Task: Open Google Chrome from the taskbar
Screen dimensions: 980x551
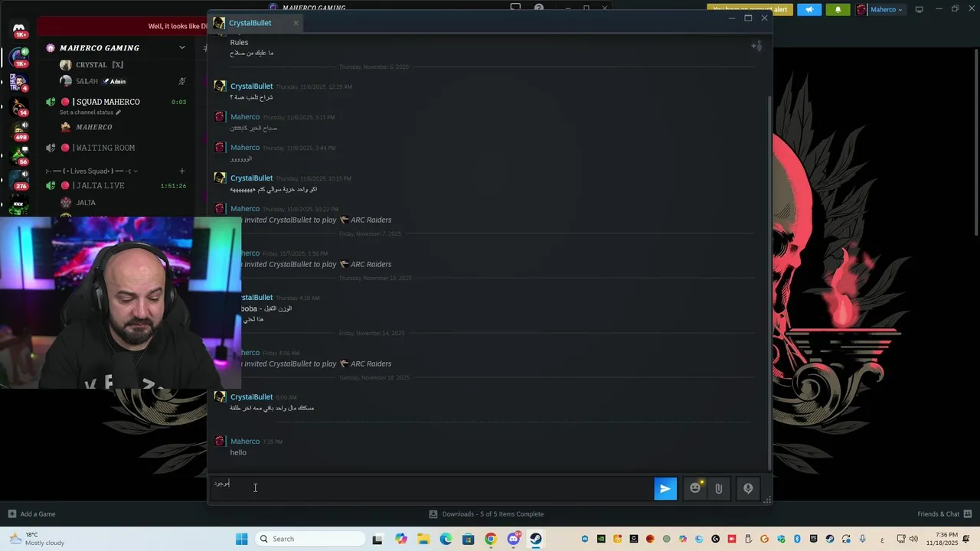Action: pos(491,539)
